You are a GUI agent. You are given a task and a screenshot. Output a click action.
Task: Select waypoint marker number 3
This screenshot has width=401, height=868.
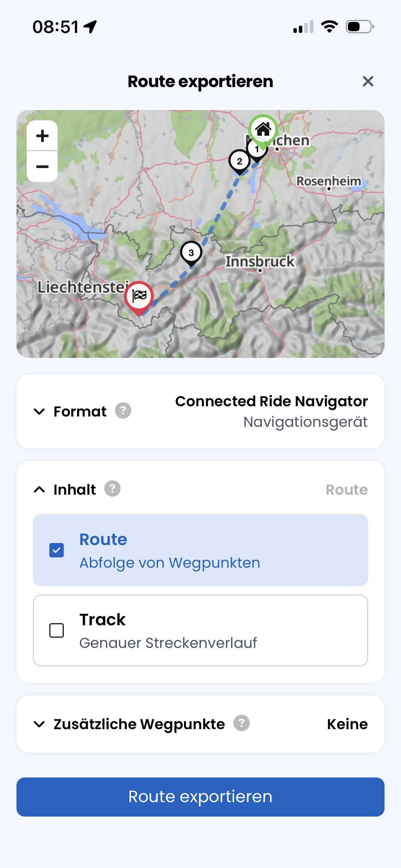pyautogui.click(x=191, y=253)
